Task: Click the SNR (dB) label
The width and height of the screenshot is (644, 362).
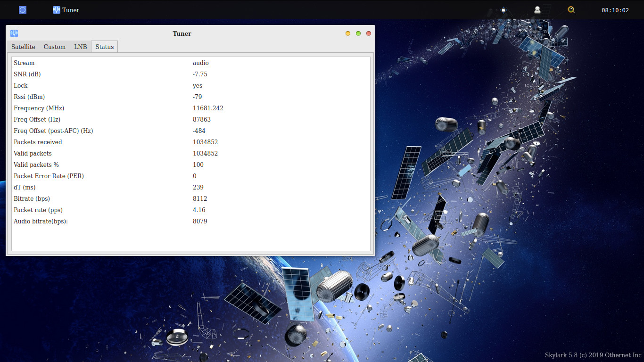Action: [x=27, y=74]
